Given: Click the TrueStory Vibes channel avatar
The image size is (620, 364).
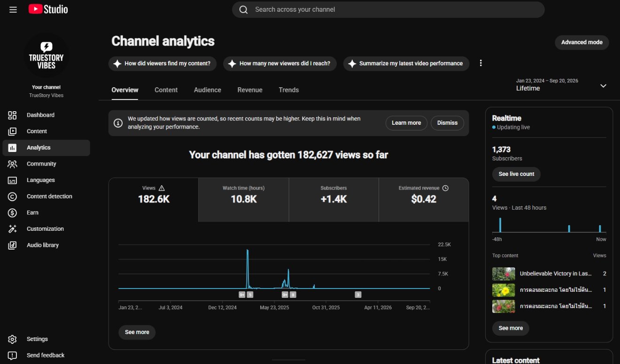Looking at the screenshot, I should 46,55.
